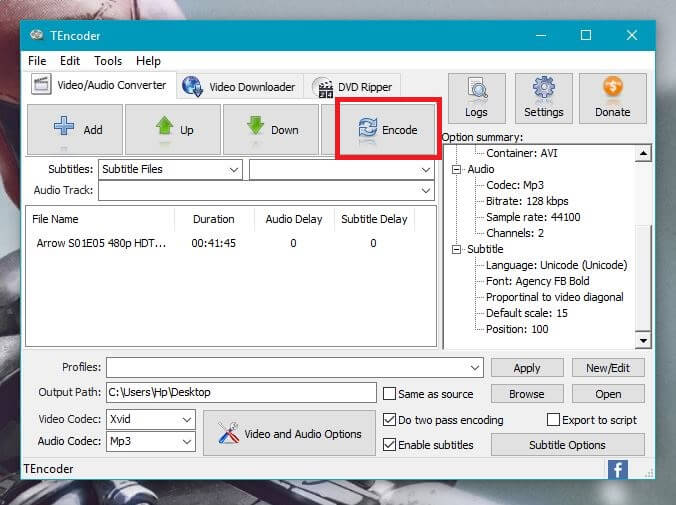Open the Audio Codec Mp3 dropdown
Screen dimensions: 676x505
click(151, 441)
